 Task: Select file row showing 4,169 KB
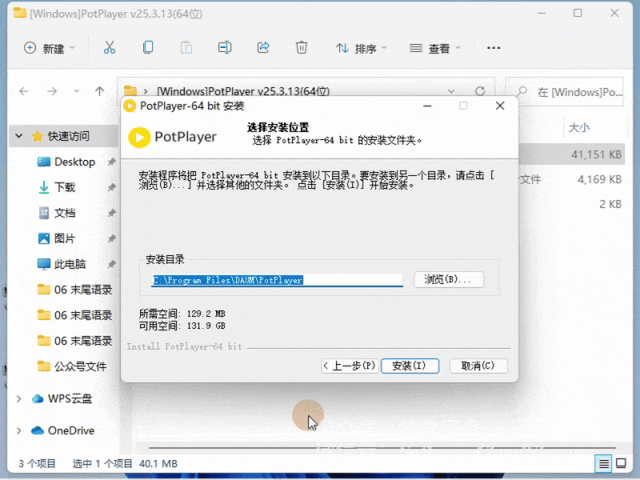(x=571, y=179)
